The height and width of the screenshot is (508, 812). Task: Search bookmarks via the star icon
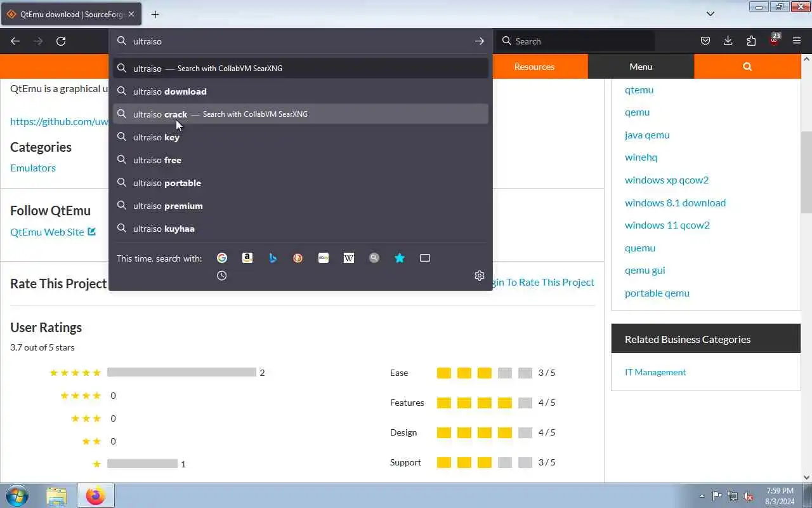coord(400,258)
